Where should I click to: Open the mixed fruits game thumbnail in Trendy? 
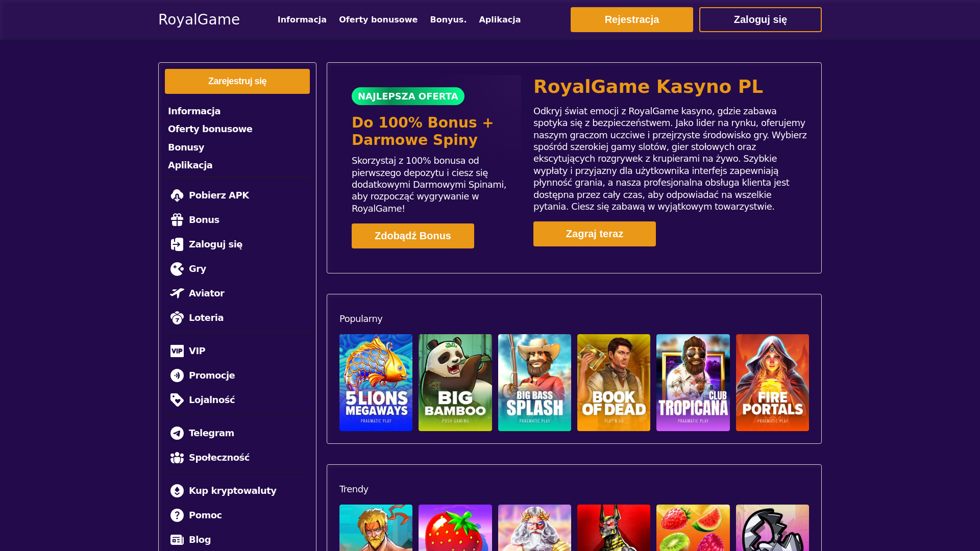[693, 528]
